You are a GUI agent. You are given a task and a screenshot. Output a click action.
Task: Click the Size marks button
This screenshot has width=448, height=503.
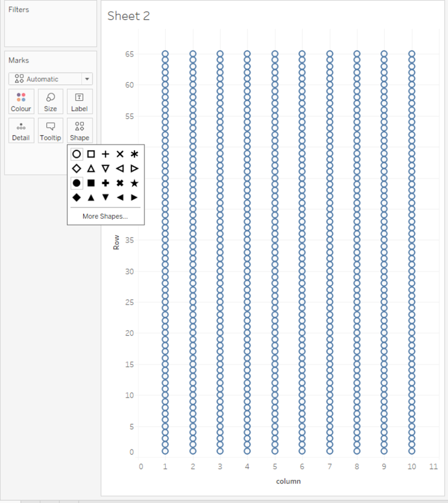pyautogui.click(x=51, y=102)
